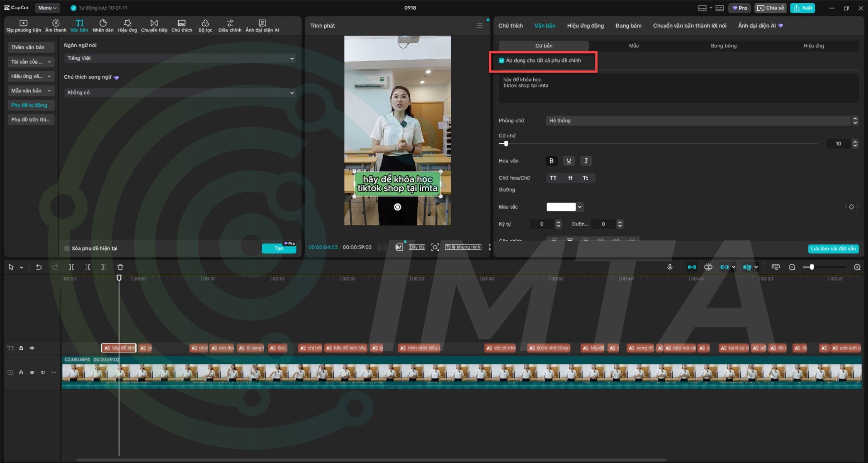The width and height of the screenshot is (868, 463).
Task: Click the microphone record voiceover icon
Action: click(670, 267)
